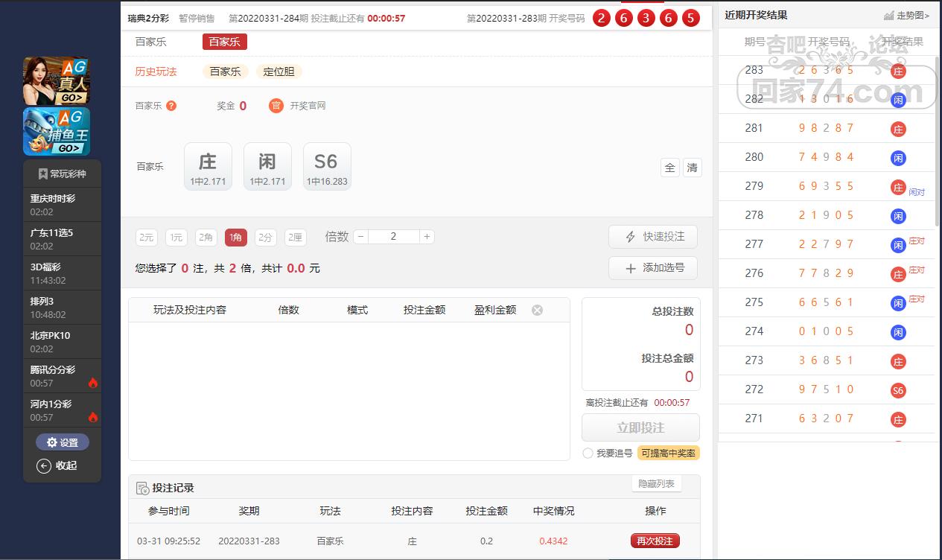Screen dimensions: 942x560
Task: Click the 0.4342 winning amount
Action: coord(553,541)
